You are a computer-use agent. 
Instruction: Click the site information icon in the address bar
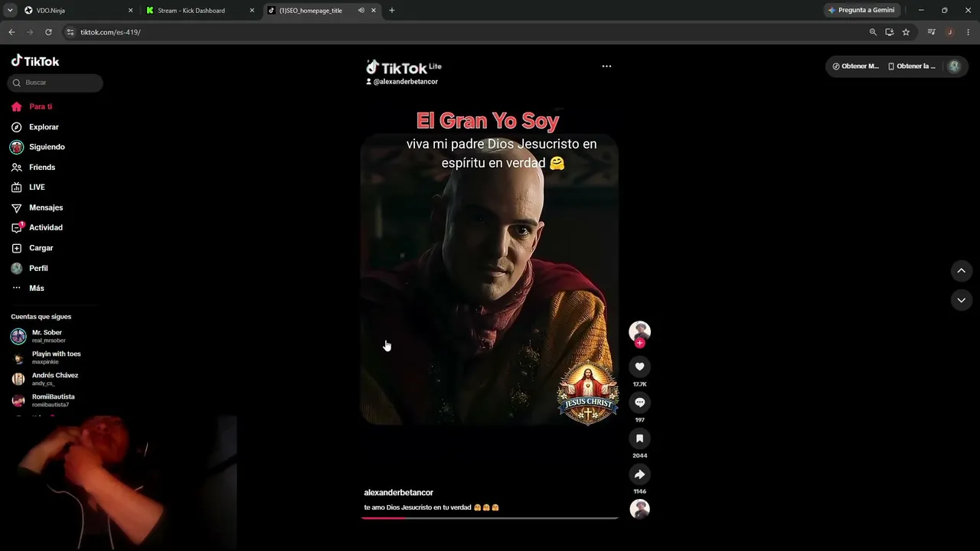pyautogui.click(x=70, y=32)
